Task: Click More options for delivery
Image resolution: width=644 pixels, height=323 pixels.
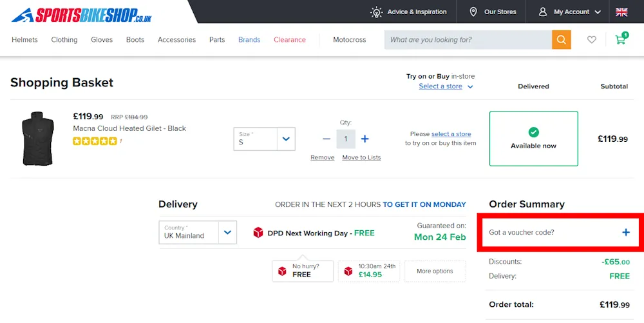Action: coord(435,271)
